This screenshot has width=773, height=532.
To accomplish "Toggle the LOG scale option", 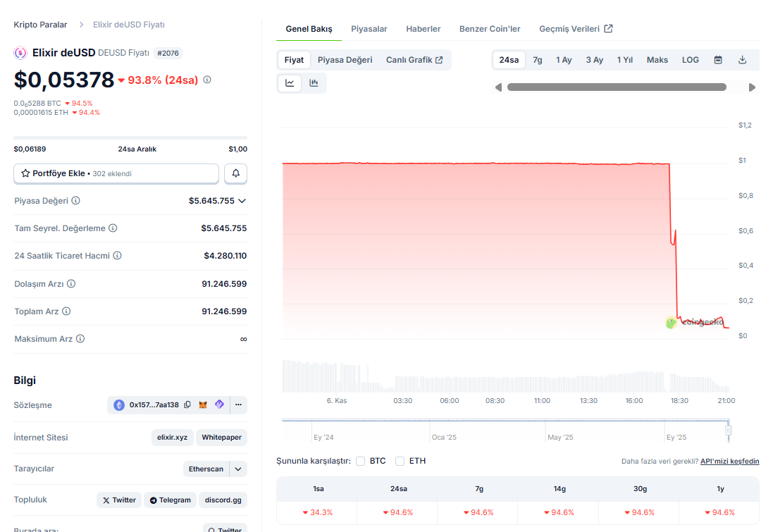I will pos(690,60).
